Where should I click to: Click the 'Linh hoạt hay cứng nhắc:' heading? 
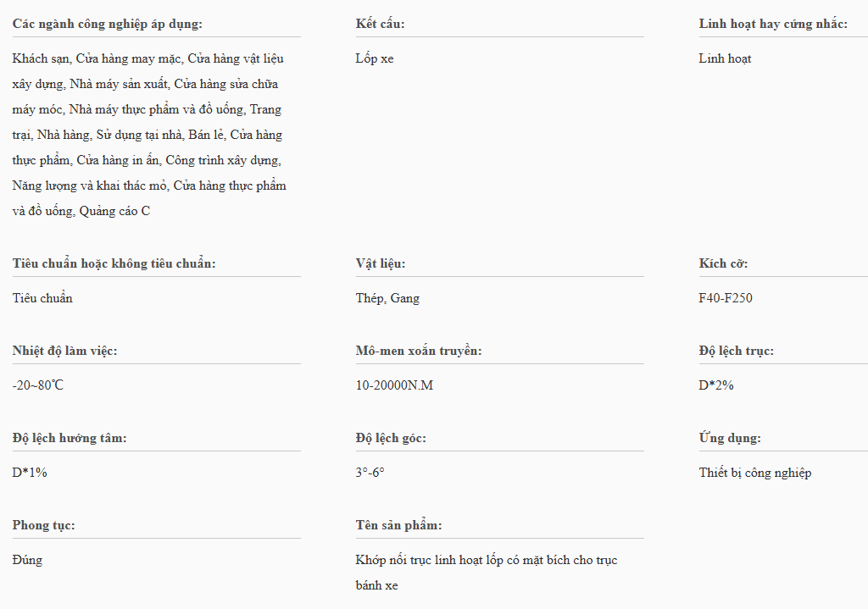773,24
